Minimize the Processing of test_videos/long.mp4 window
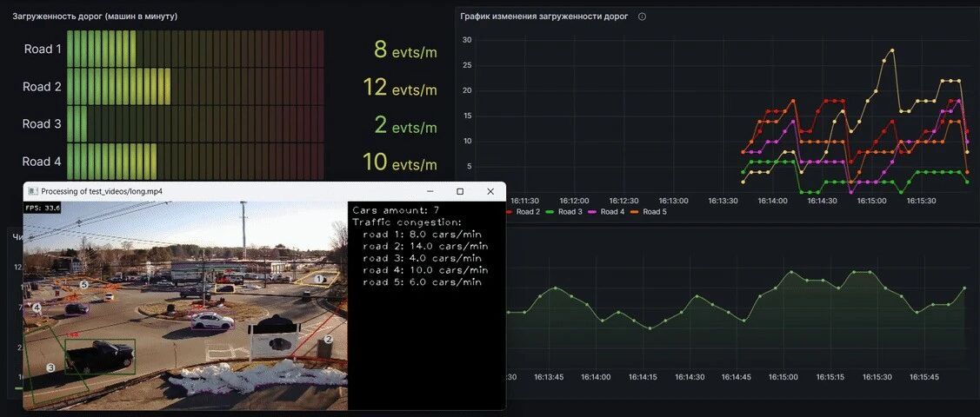This screenshot has width=980, height=417. (x=430, y=192)
